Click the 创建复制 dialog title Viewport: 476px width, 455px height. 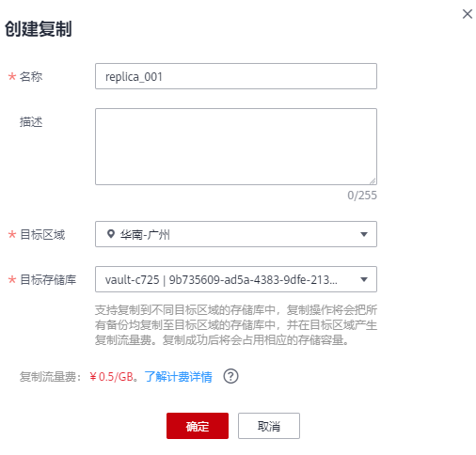click(39, 29)
